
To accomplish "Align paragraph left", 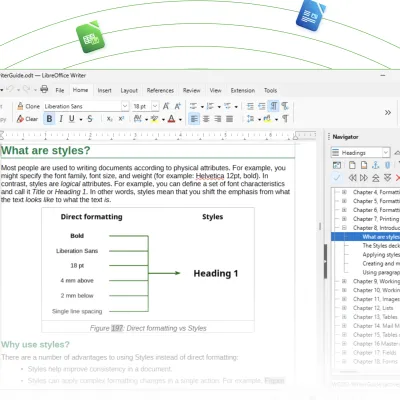I will pyautogui.click(x=194, y=119).
